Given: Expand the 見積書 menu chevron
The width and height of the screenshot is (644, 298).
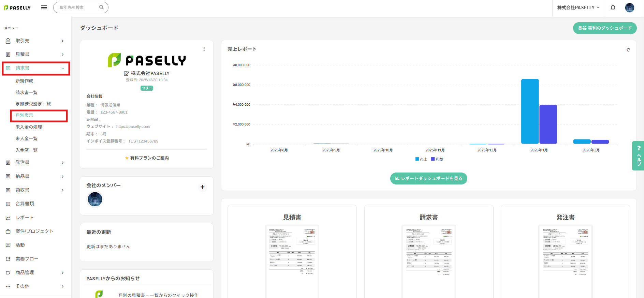Looking at the screenshot, I should (x=62, y=55).
